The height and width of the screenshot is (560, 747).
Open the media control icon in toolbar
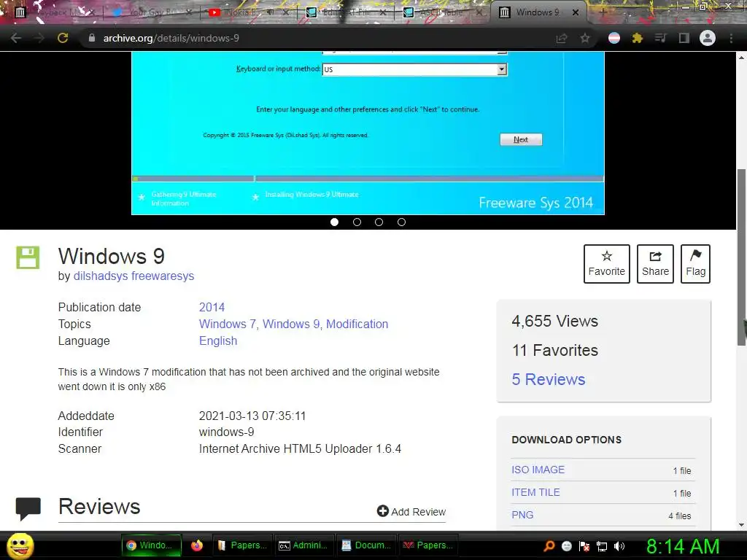pos(660,38)
